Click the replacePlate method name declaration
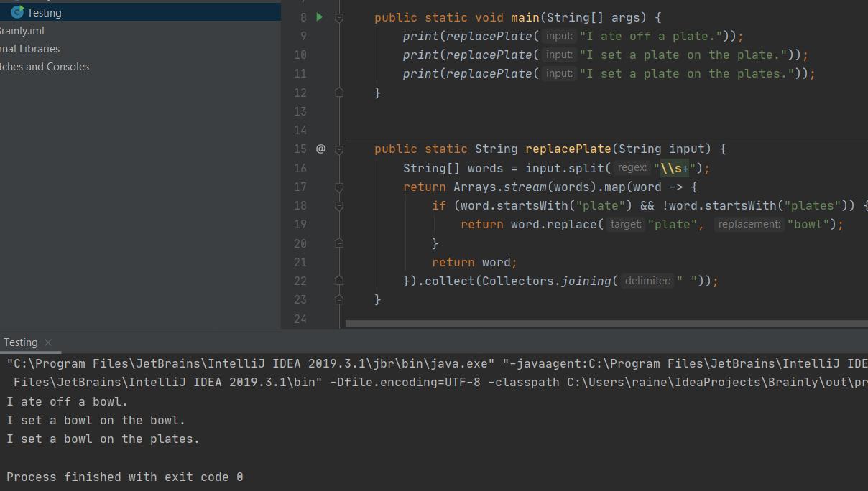The width and height of the screenshot is (868, 491). [x=568, y=149]
